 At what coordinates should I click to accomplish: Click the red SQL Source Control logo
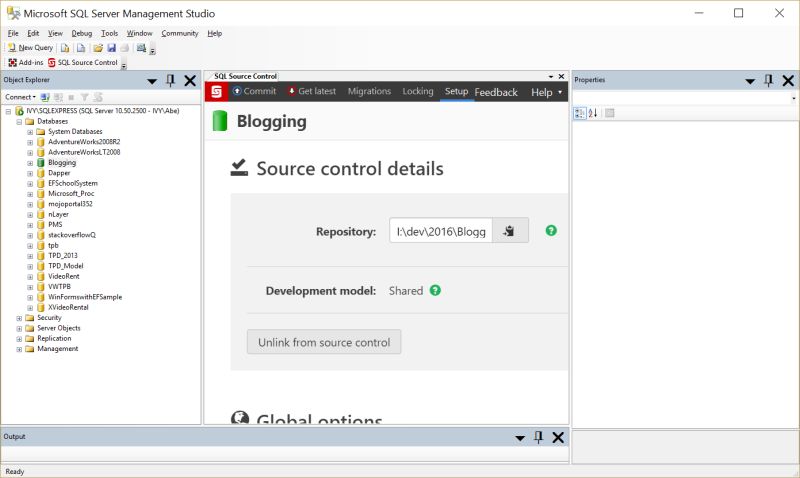point(216,92)
